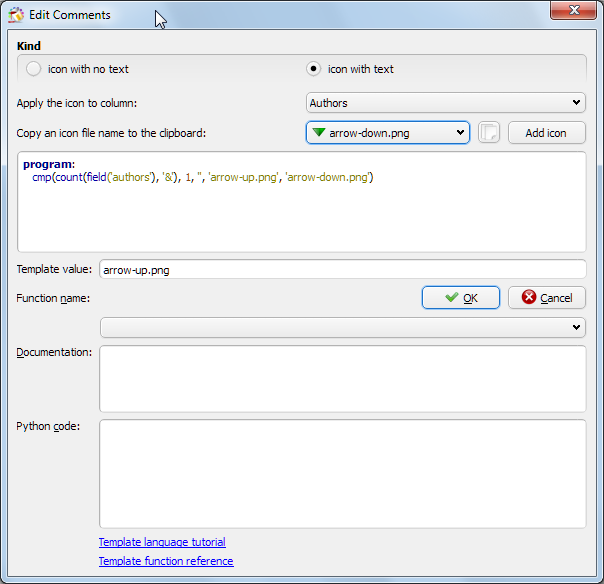This screenshot has width=604, height=584.
Task: Click into the Template value field
Action: [x=342, y=270]
